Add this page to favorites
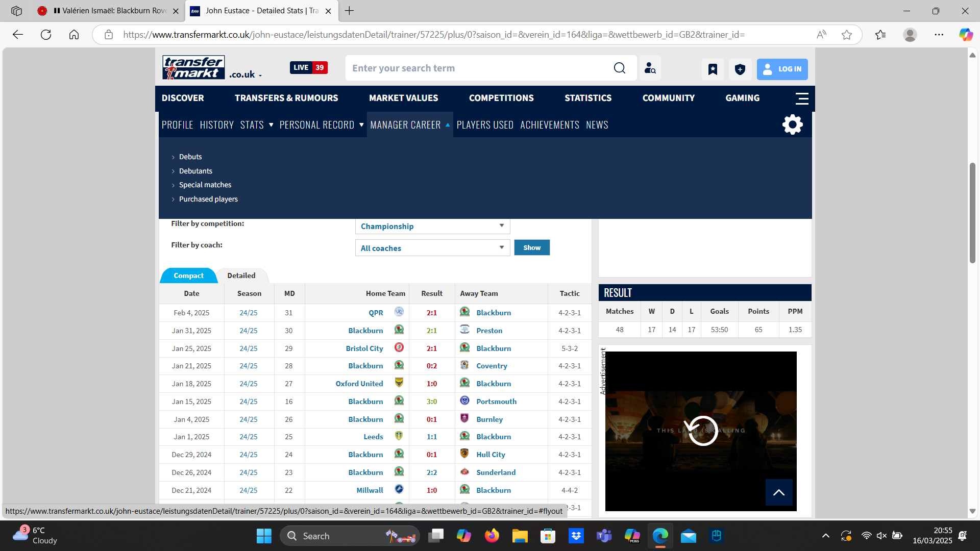This screenshot has width=980, height=551. tap(847, 35)
